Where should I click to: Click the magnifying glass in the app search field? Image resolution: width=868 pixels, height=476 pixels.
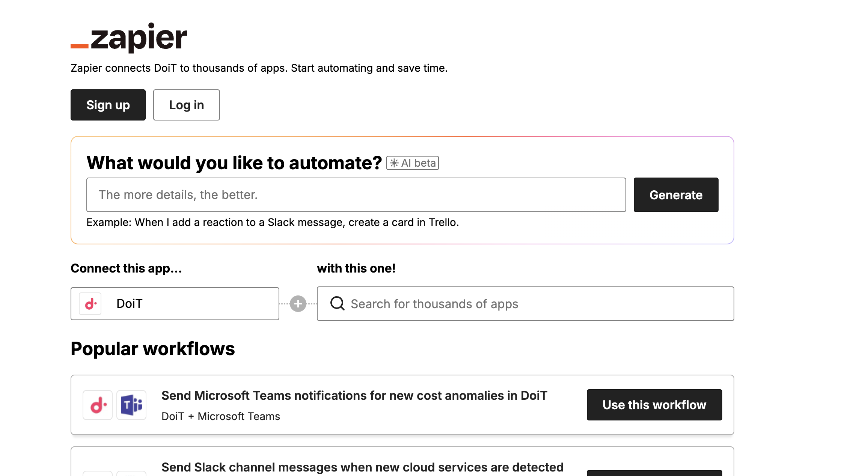(x=337, y=303)
